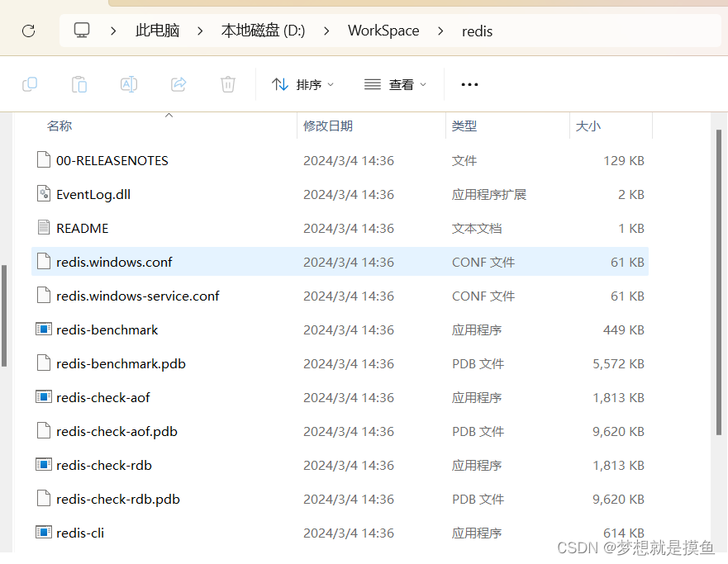
Task: Click the rename icon in toolbar
Action: click(129, 84)
